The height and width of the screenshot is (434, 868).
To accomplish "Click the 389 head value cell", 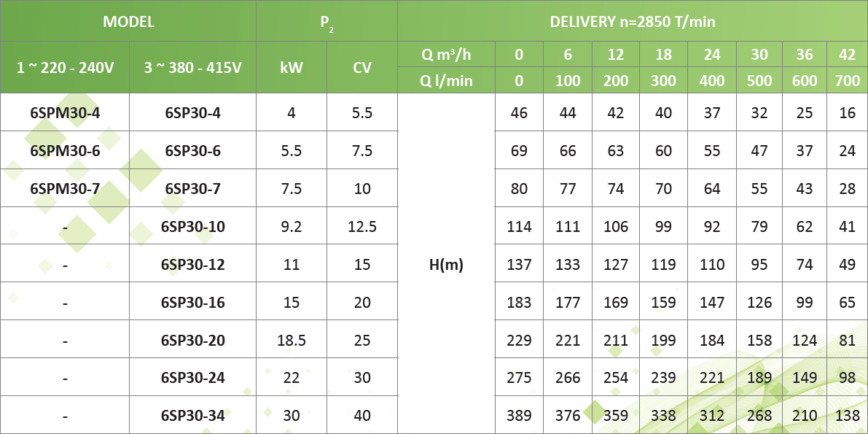I will pyautogui.click(x=519, y=416).
